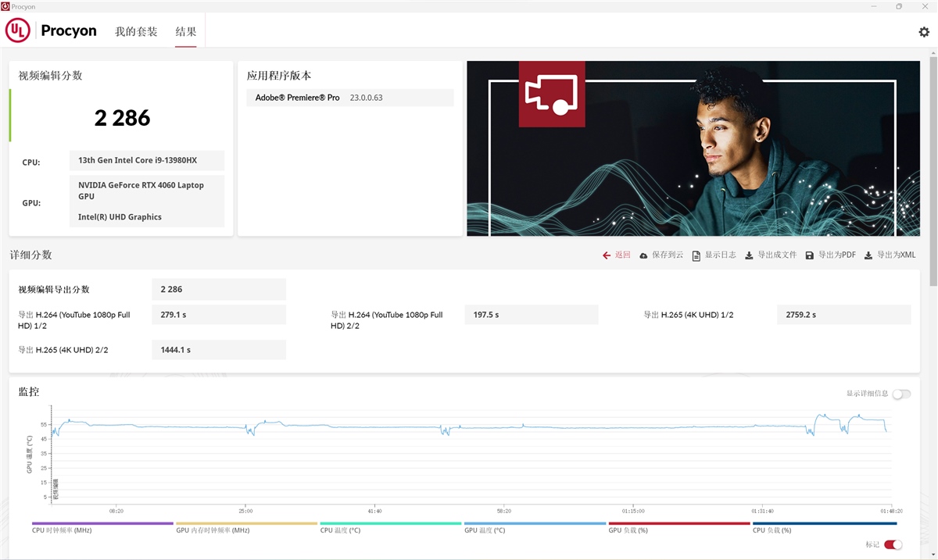Click the 导出为XML export icon

(x=867, y=255)
